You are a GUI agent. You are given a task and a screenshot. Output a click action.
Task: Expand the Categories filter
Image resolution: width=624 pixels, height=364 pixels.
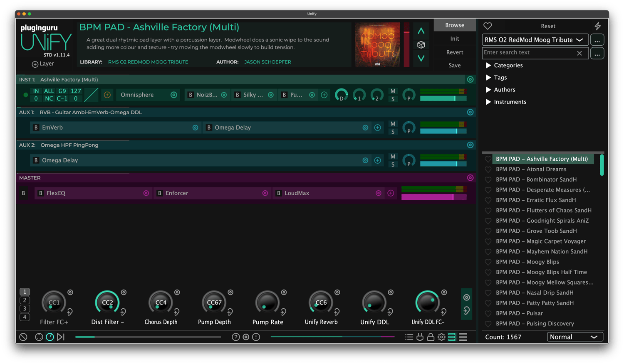click(488, 66)
